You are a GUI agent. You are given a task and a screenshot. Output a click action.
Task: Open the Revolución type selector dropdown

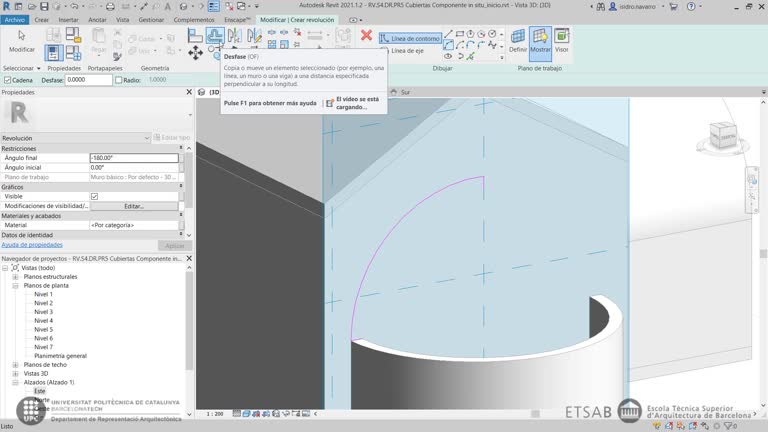point(146,138)
